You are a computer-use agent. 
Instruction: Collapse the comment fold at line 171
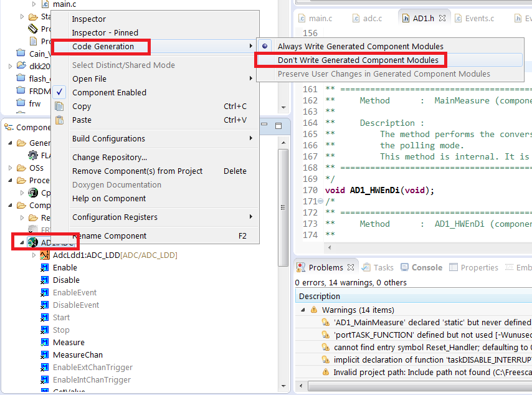pyautogui.click(x=320, y=201)
